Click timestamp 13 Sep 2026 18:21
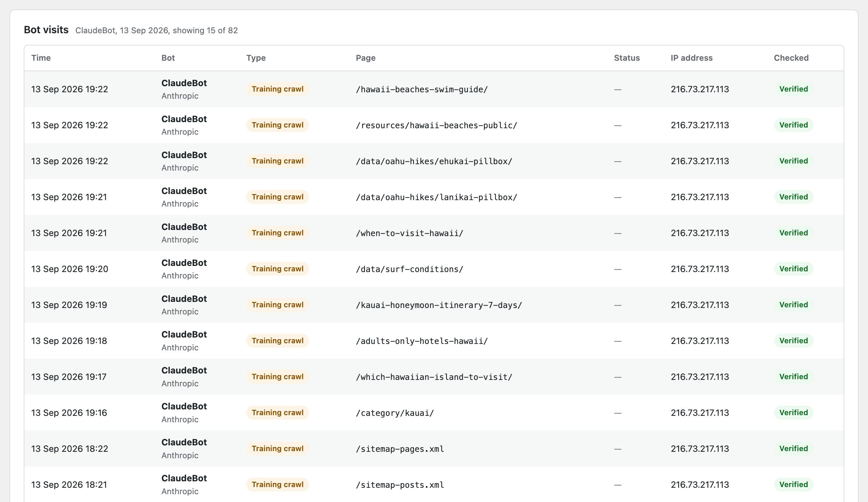Viewport: 868px width, 502px height. pyautogui.click(x=69, y=484)
